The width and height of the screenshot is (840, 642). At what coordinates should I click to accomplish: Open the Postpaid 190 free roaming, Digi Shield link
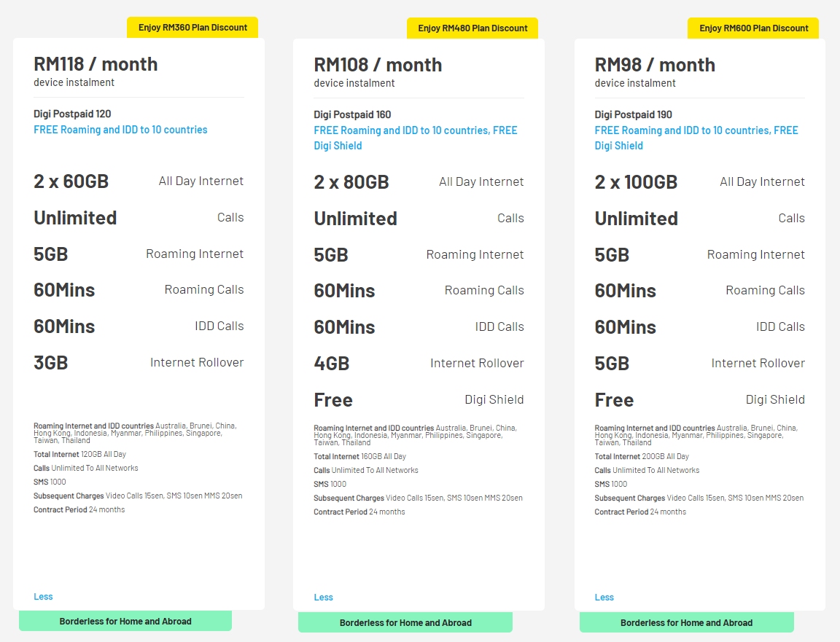(696, 138)
